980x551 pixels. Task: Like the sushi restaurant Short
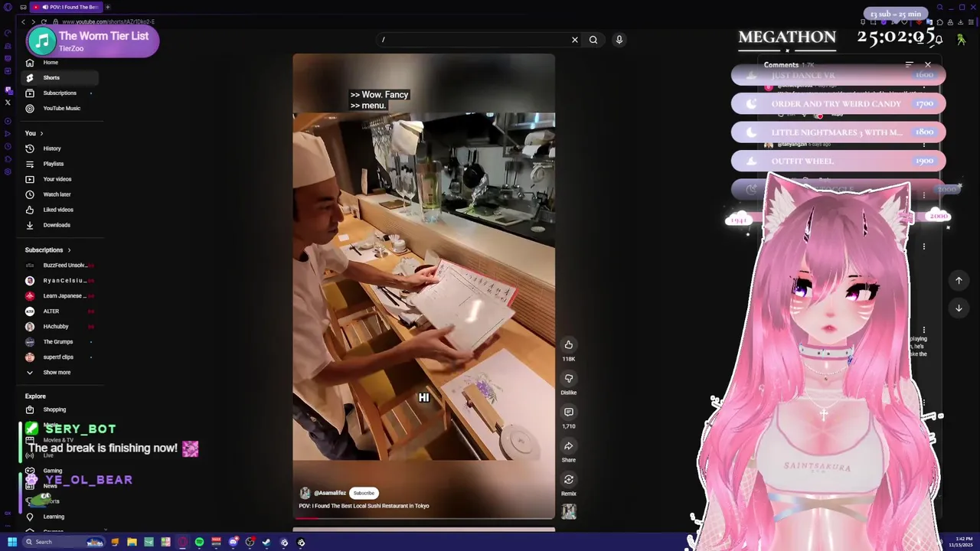569,344
